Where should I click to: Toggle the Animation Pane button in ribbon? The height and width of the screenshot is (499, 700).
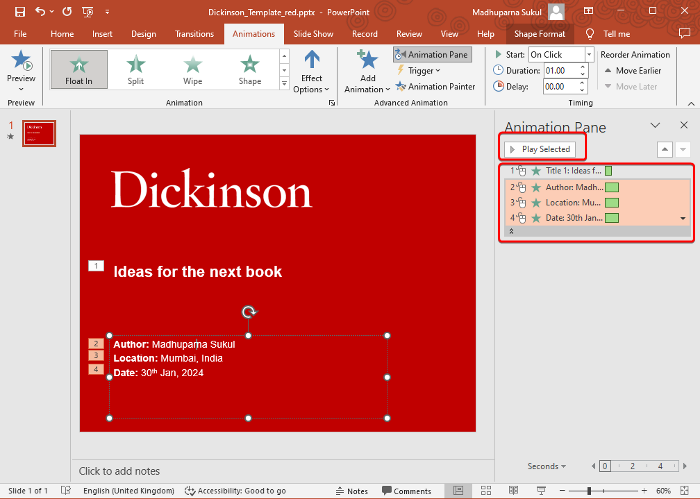point(433,55)
